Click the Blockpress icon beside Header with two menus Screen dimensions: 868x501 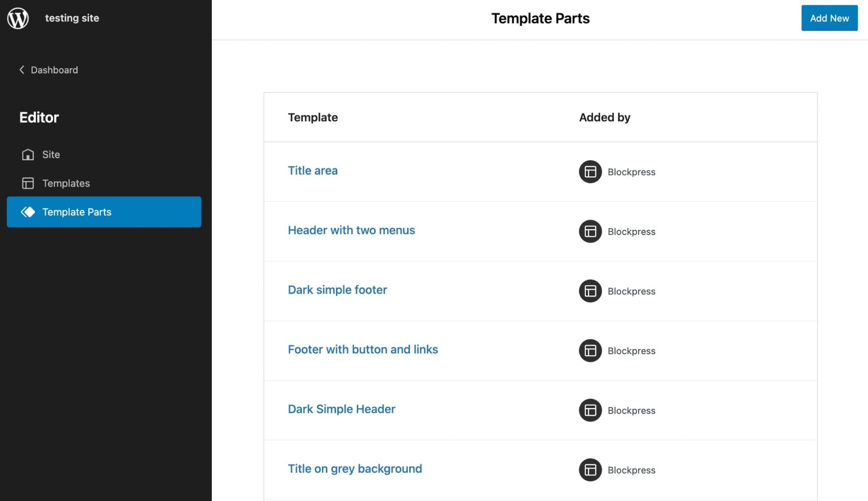coord(590,232)
